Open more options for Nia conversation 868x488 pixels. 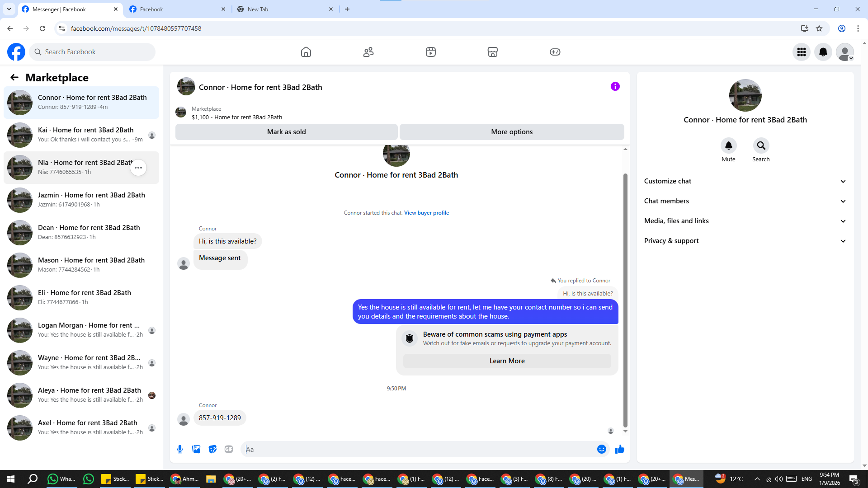pos(138,168)
